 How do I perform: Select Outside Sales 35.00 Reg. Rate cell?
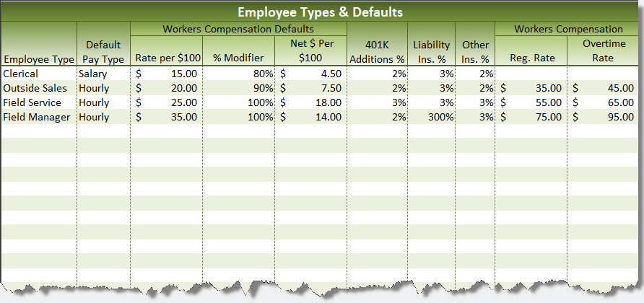pos(531,88)
